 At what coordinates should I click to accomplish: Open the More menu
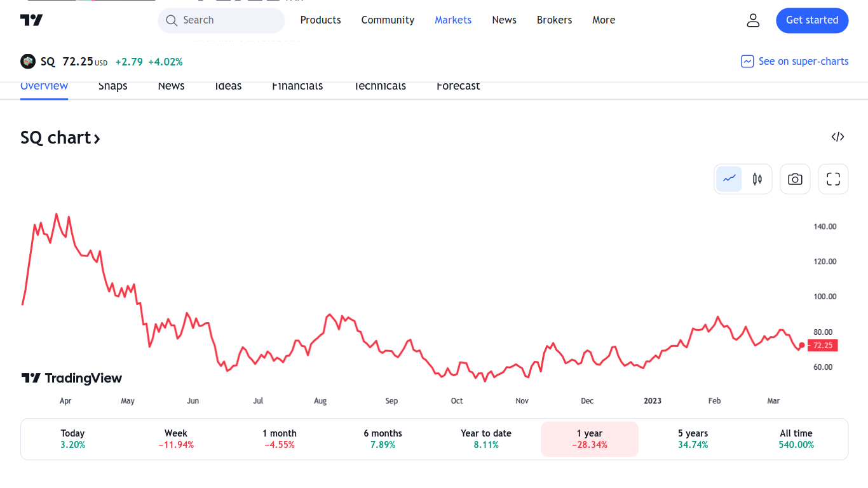[x=604, y=20]
